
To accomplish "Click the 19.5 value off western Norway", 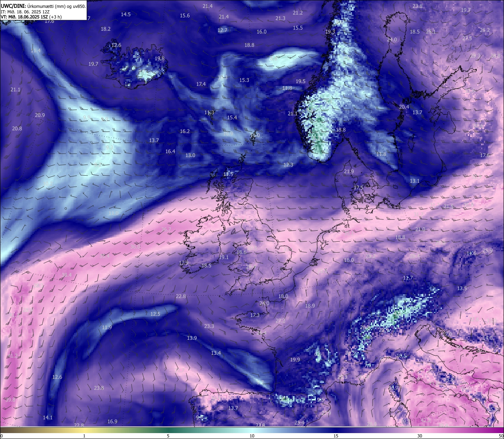I will point(300,82).
